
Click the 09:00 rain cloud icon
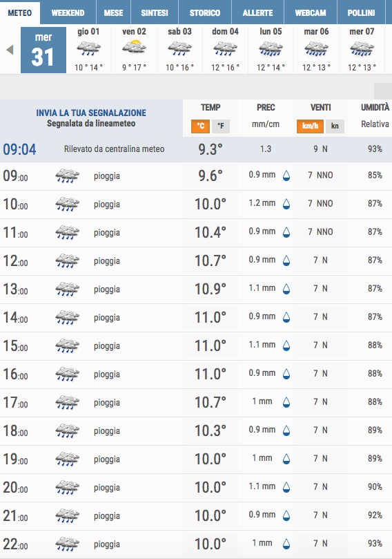(68, 176)
